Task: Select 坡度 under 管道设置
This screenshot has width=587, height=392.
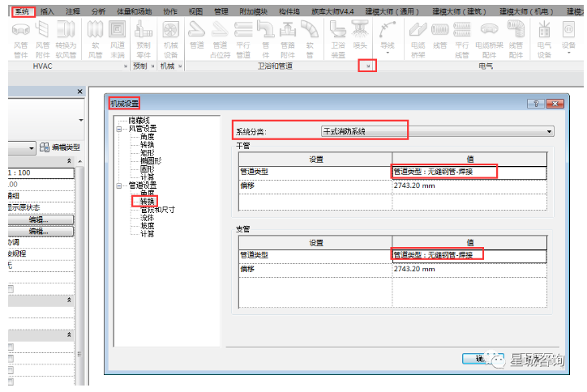Action: [x=147, y=226]
